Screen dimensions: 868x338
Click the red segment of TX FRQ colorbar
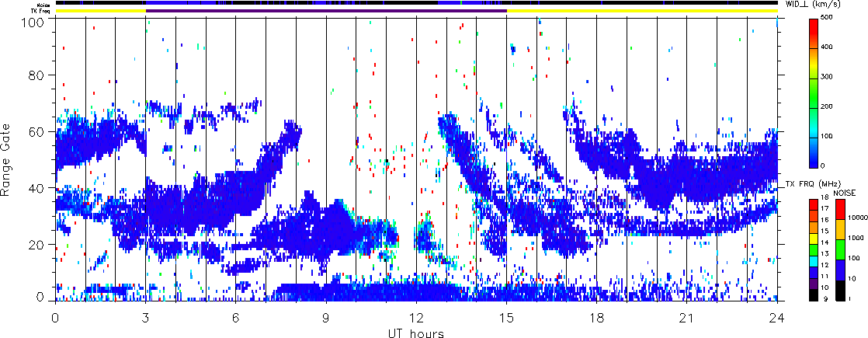point(814,204)
